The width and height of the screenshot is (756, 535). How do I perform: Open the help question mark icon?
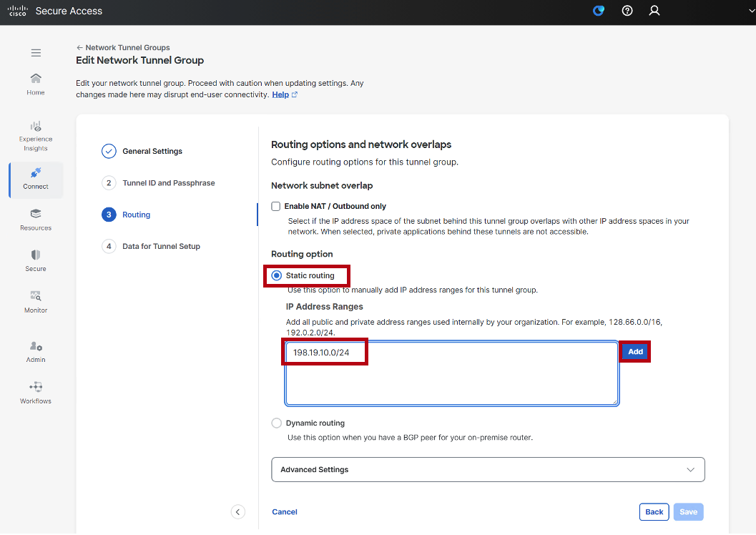point(627,11)
